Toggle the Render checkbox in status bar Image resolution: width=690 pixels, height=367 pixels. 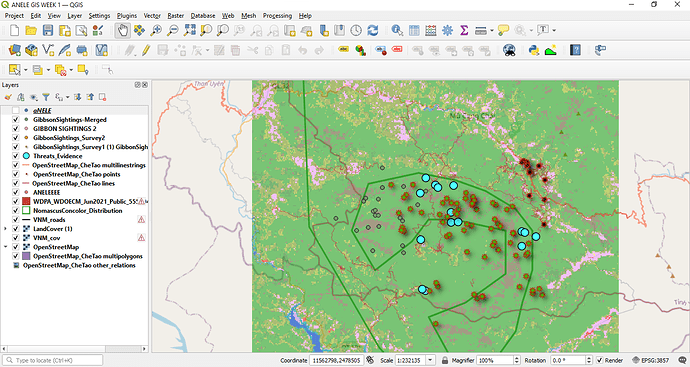point(599,360)
